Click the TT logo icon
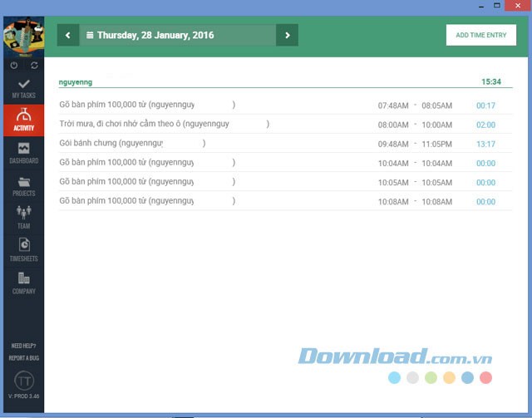Screen dimensions: 532x418 tap(23, 379)
